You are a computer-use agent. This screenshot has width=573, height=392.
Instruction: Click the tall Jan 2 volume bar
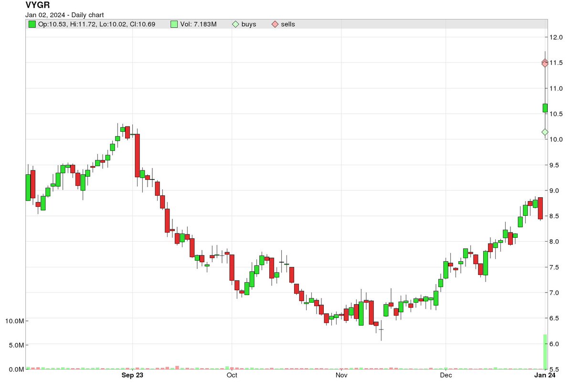click(x=545, y=352)
